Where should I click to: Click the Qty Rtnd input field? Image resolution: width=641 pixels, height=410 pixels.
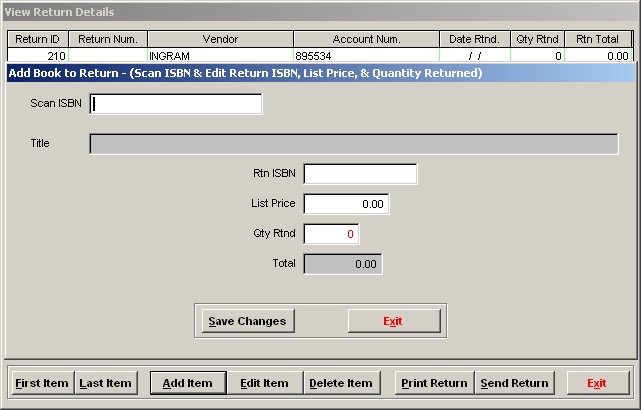tap(332, 234)
